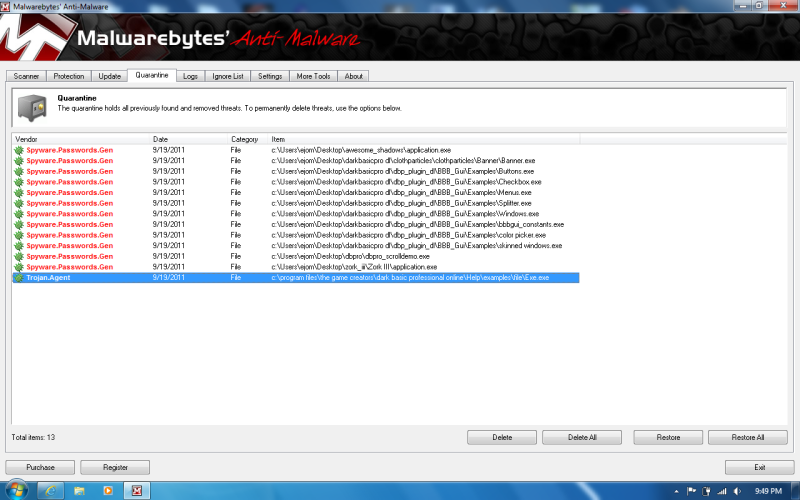Open Windows Explorer folder from taskbar
800x500 pixels.
pyautogui.click(x=79, y=490)
